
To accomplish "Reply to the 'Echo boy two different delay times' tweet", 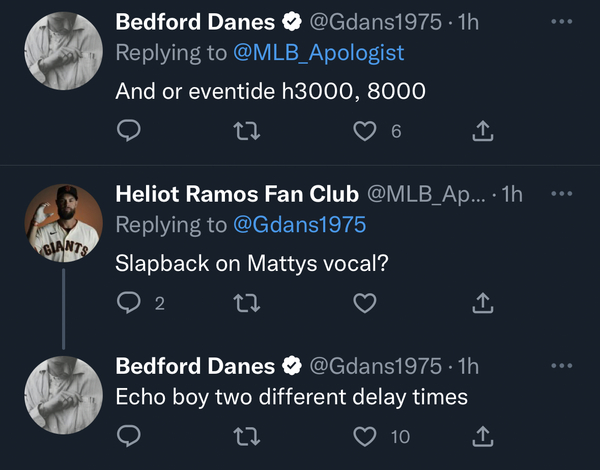I will pyautogui.click(x=129, y=436).
